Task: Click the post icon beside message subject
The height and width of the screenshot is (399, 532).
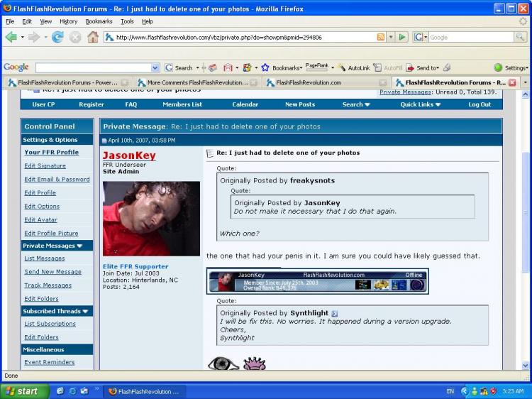Action: pos(210,153)
